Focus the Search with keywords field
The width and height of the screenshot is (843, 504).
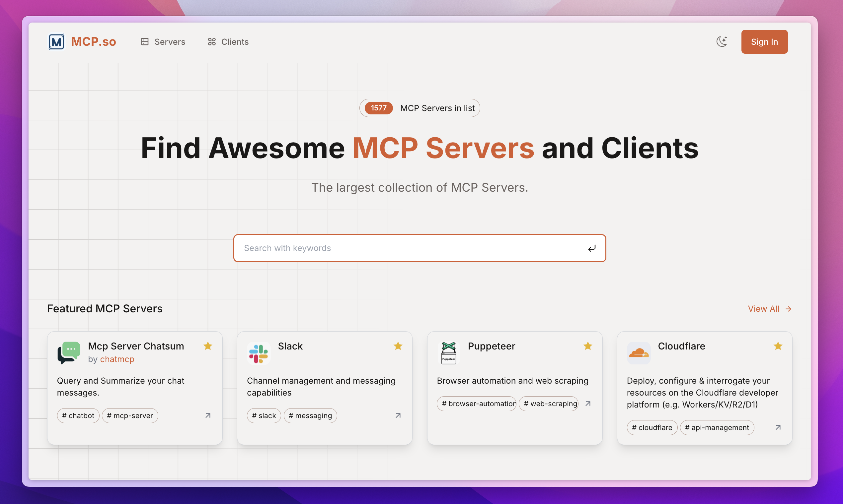point(408,248)
